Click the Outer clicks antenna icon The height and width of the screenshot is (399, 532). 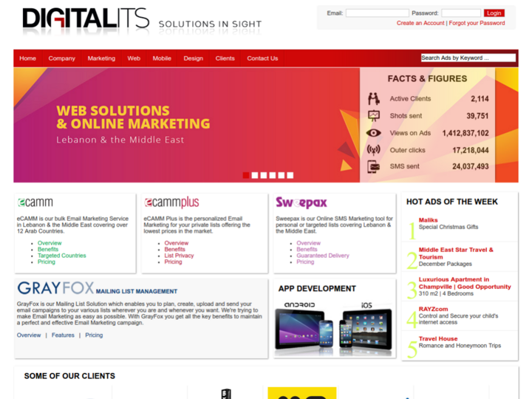pyautogui.click(x=374, y=150)
